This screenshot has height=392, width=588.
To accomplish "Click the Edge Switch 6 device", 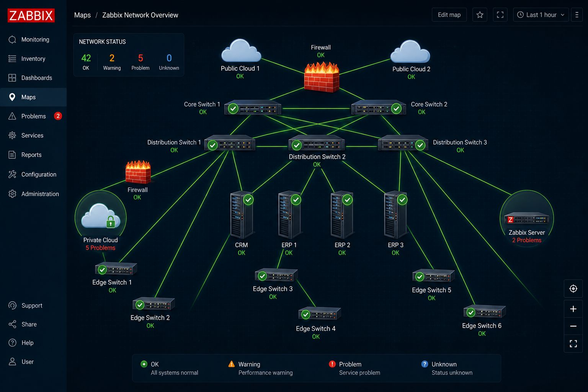I will coord(485,312).
